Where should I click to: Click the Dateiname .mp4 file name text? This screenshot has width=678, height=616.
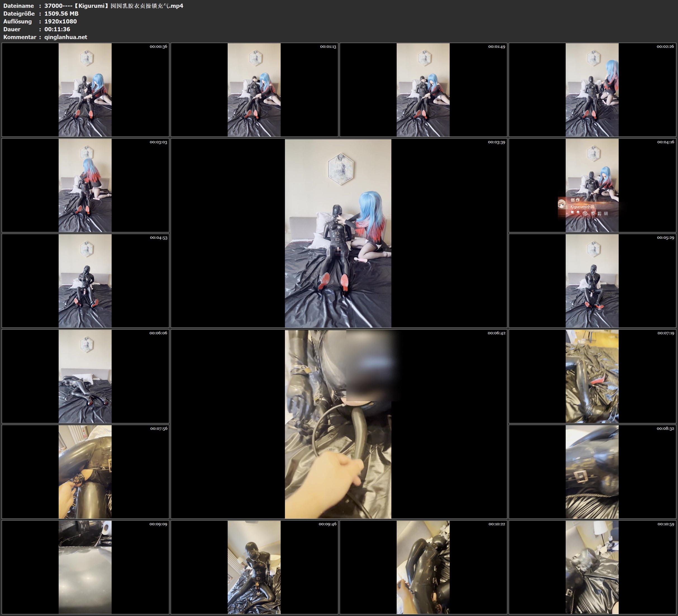coord(114,6)
